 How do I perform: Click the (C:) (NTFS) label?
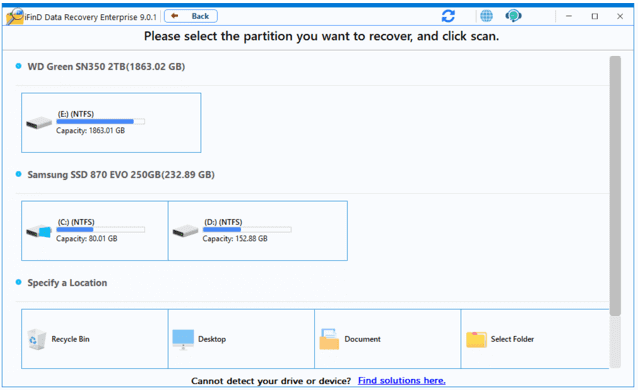[76, 222]
